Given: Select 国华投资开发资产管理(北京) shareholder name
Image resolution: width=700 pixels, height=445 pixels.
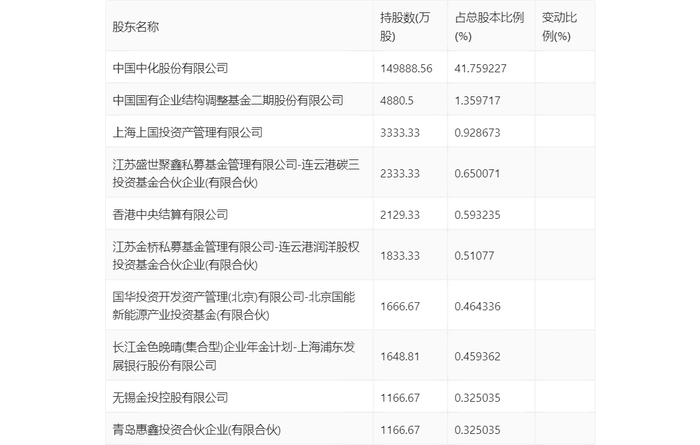Looking at the screenshot, I should [234, 306].
